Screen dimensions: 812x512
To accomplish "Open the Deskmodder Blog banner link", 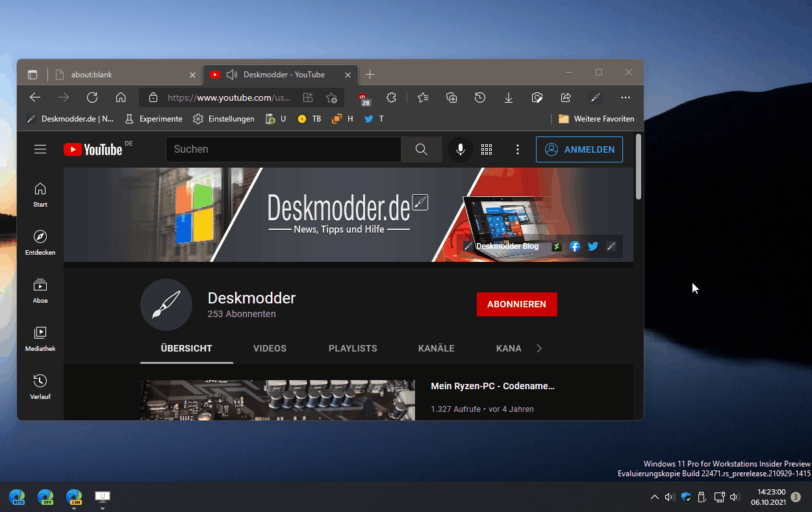I will pyautogui.click(x=501, y=246).
